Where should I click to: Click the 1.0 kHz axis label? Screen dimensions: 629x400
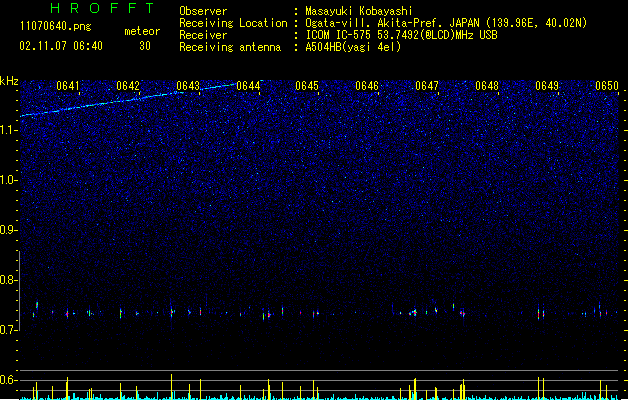pos(8,180)
